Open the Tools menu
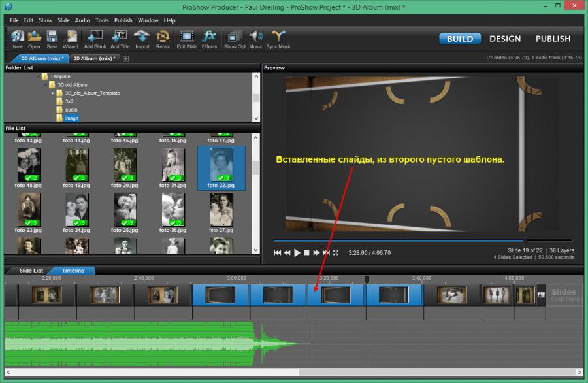 point(102,20)
